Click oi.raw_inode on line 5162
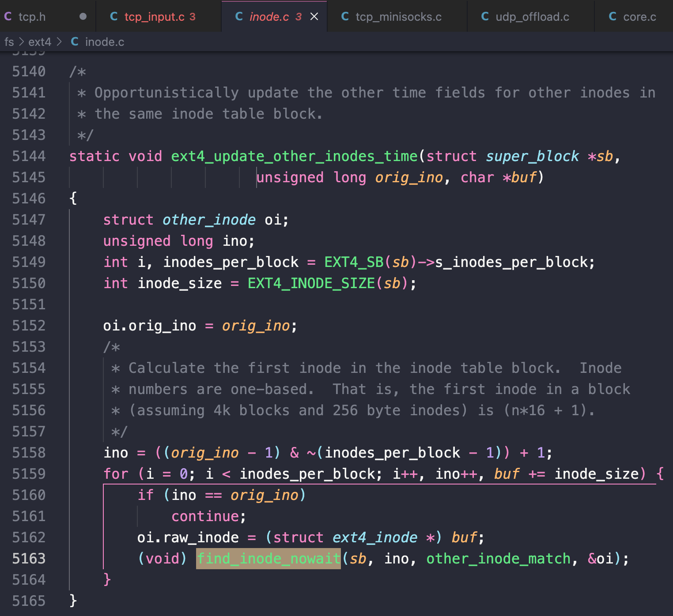Image resolution: width=673 pixels, height=616 pixels. [x=188, y=537]
